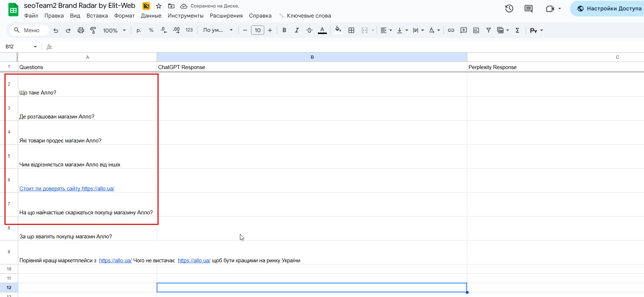
Task: Pick a text color
Action: pyautogui.click(x=322, y=30)
